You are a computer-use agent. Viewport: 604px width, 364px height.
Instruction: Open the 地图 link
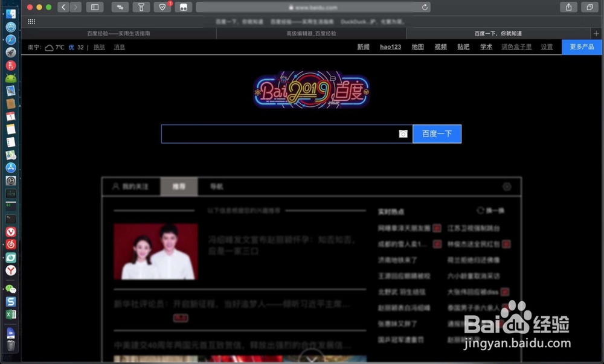point(417,47)
